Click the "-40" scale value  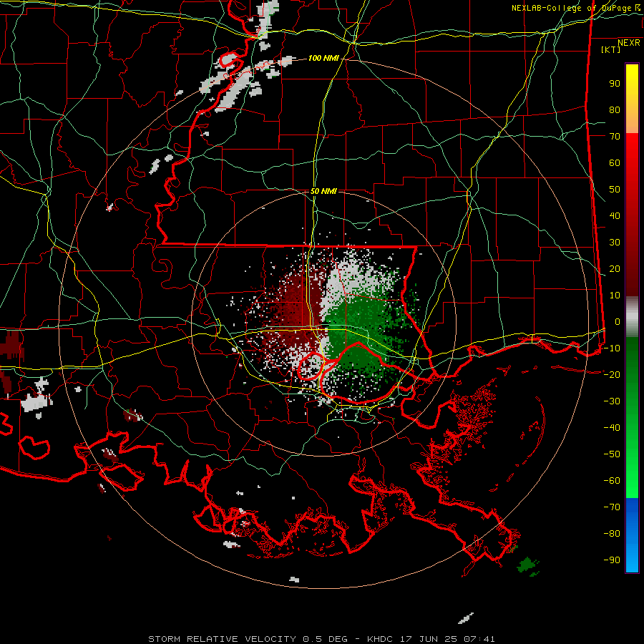612,428
